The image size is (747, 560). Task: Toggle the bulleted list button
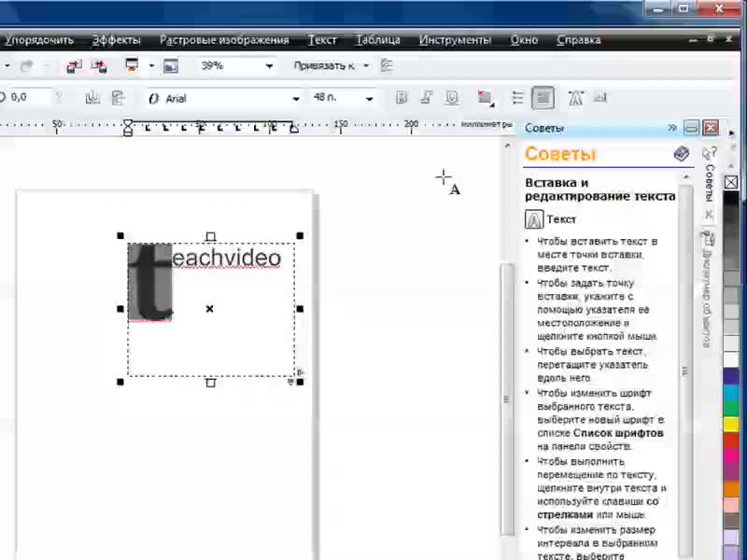point(517,98)
